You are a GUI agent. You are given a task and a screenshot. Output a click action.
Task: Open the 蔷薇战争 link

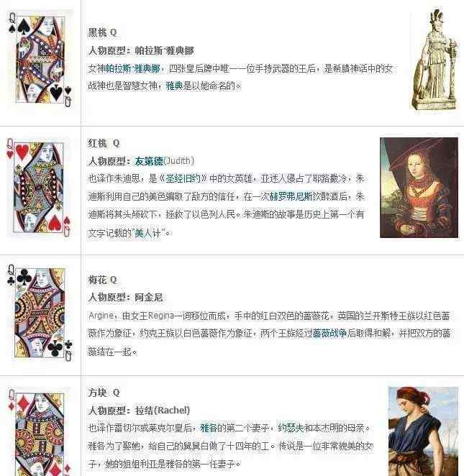[329, 334]
